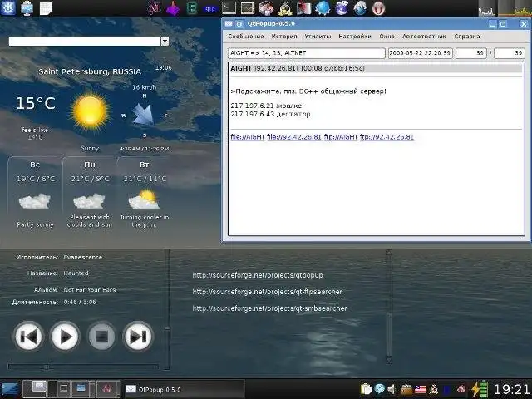532x399 pixels.
Task: Click the file://AIGHT link
Action: coord(248,136)
